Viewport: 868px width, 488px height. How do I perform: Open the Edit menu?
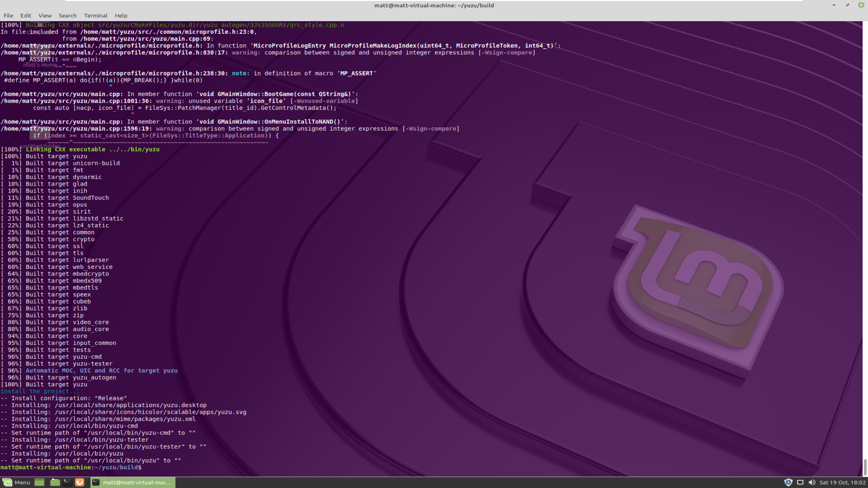(26, 15)
